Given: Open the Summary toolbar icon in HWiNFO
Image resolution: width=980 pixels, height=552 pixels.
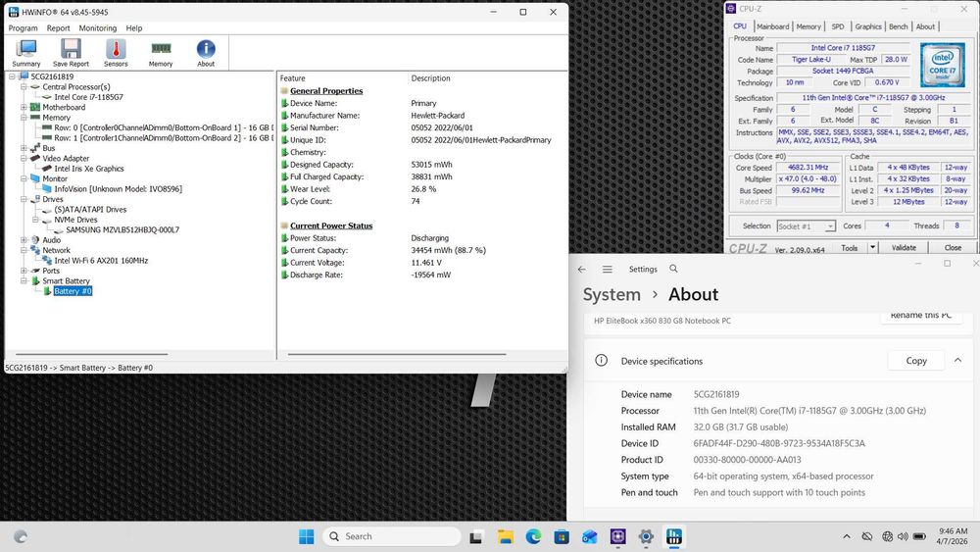Looking at the screenshot, I should point(26,53).
